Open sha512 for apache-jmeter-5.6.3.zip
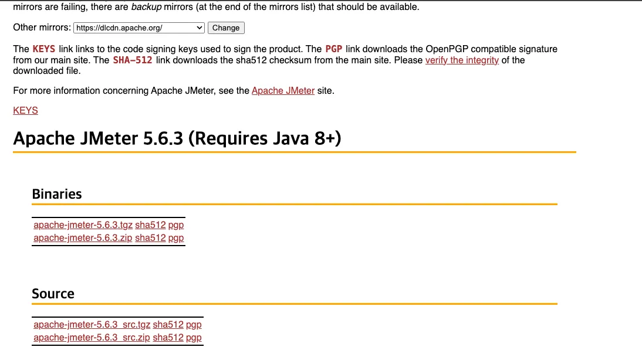This screenshot has width=642, height=364. 150,238
